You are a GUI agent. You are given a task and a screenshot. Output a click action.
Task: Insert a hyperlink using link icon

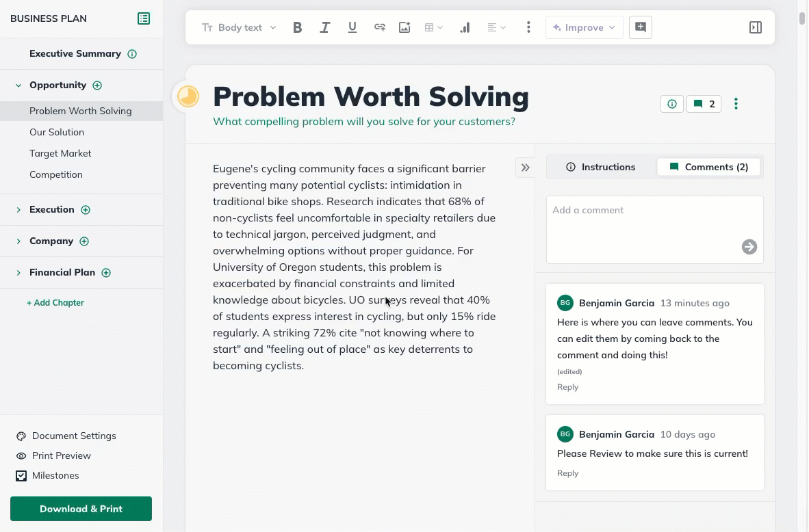pos(379,27)
